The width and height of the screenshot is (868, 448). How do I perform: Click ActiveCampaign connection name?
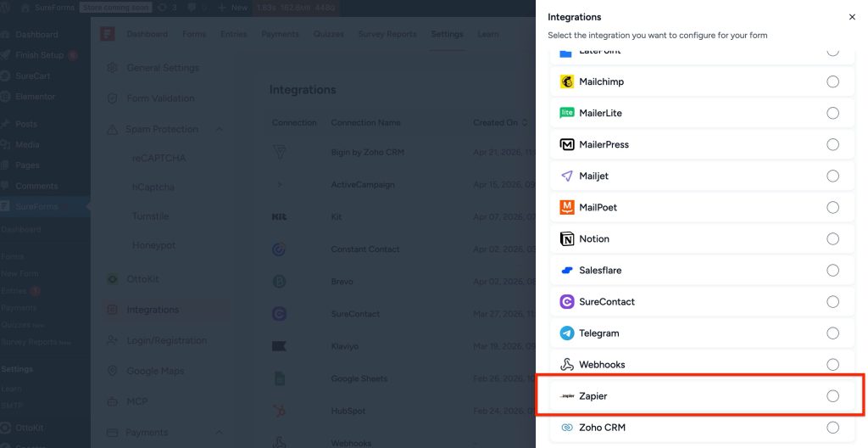(x=363, y=185)
